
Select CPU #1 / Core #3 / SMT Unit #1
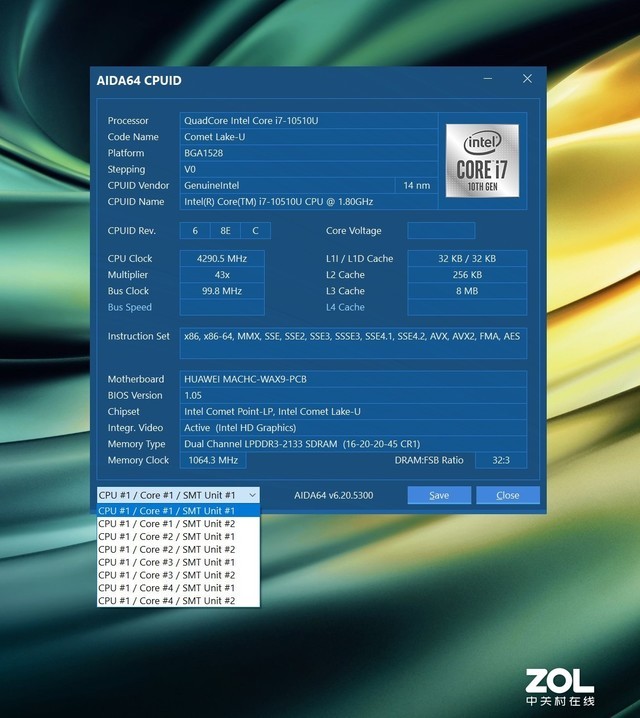pyautogui.click(x=179, y=562)
